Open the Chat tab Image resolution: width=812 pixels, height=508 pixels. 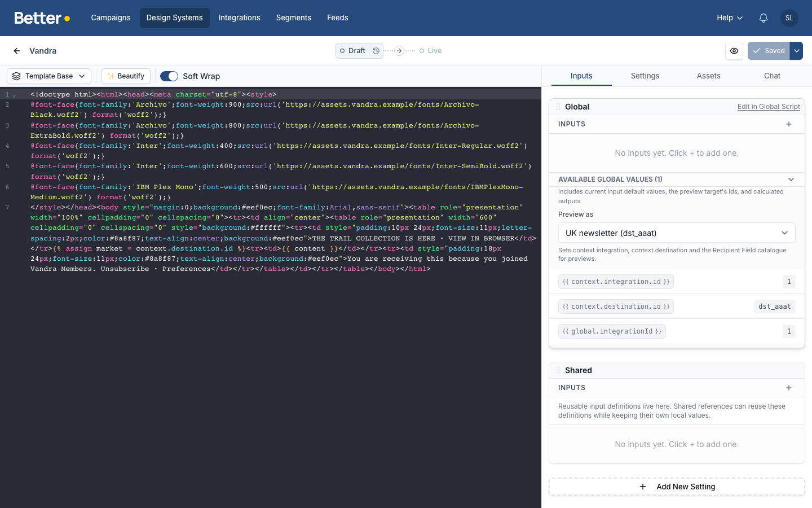coord(773,76)
